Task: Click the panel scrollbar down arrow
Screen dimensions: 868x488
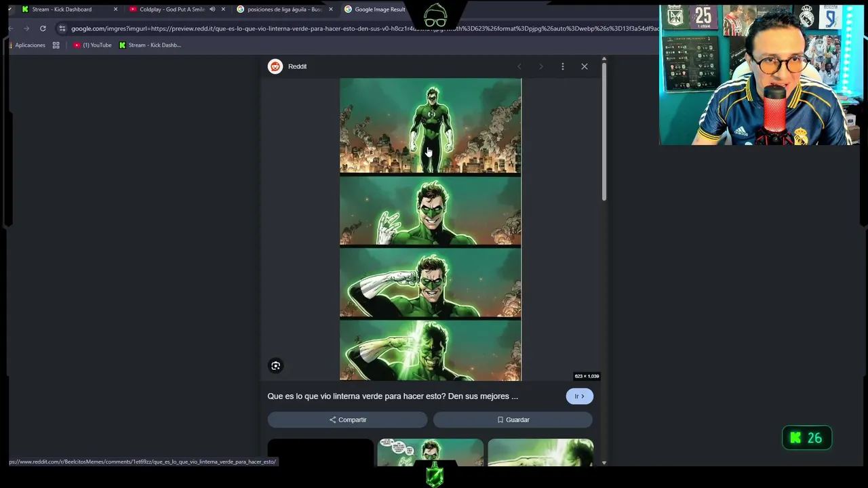Action: [x=604, y=463]
